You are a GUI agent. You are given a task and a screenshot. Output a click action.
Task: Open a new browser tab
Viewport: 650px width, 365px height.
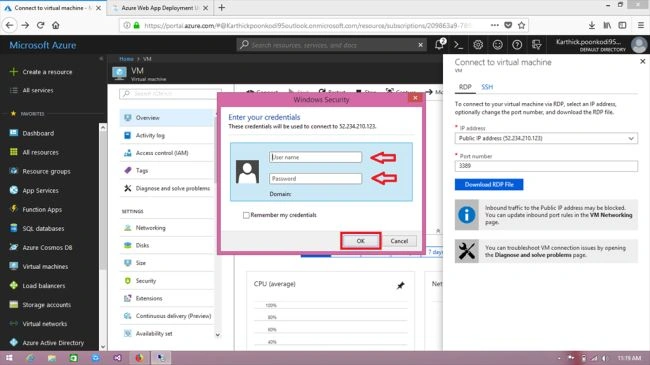222,8
